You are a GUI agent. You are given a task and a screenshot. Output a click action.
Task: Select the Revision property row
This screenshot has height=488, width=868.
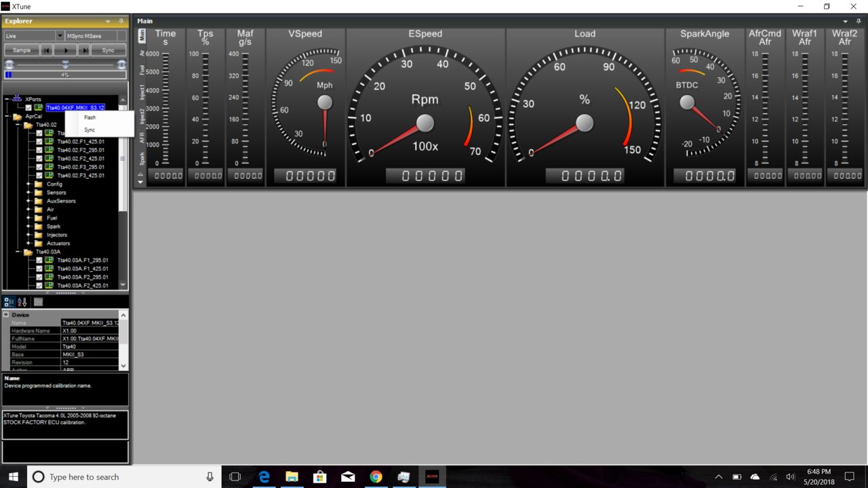64,363
